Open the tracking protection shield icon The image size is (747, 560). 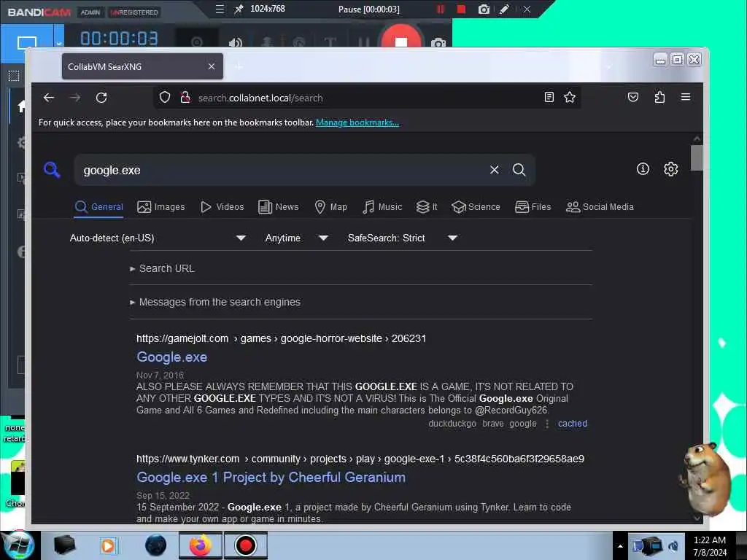165,98
